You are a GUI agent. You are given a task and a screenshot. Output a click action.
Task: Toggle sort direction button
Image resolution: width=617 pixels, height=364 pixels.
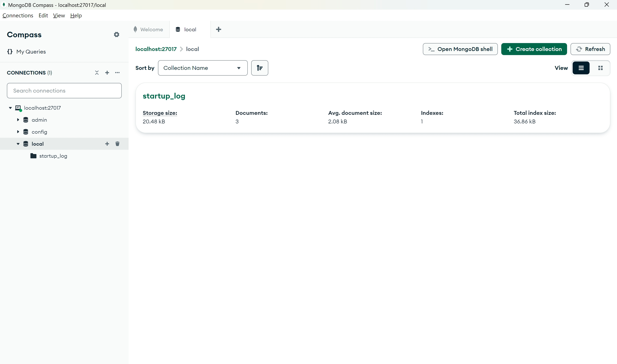pyautogui.click(x=260, y=68)
